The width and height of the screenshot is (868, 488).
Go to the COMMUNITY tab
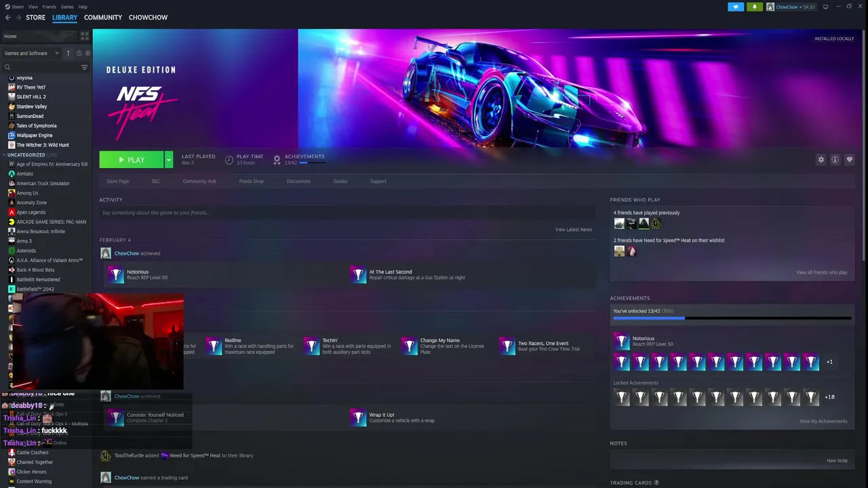click(103, 18)
